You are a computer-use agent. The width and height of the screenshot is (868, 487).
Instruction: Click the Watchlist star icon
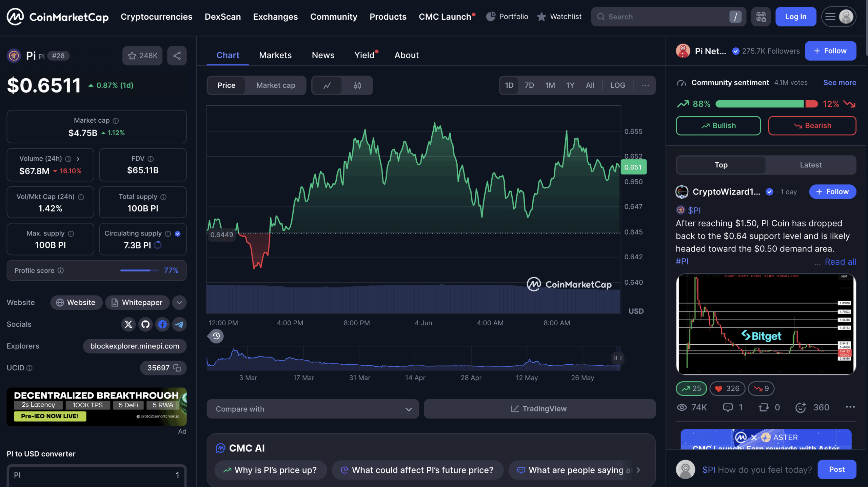(x=541, y=17)
